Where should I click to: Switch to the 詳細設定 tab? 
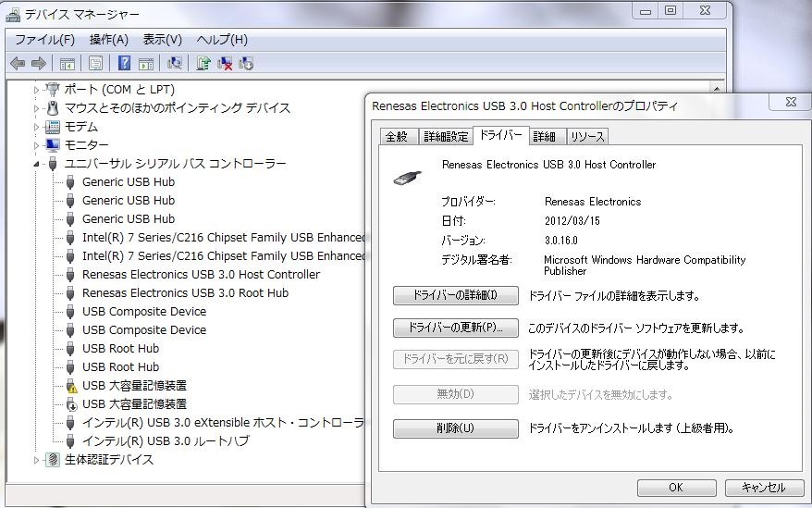pos(446,136)
